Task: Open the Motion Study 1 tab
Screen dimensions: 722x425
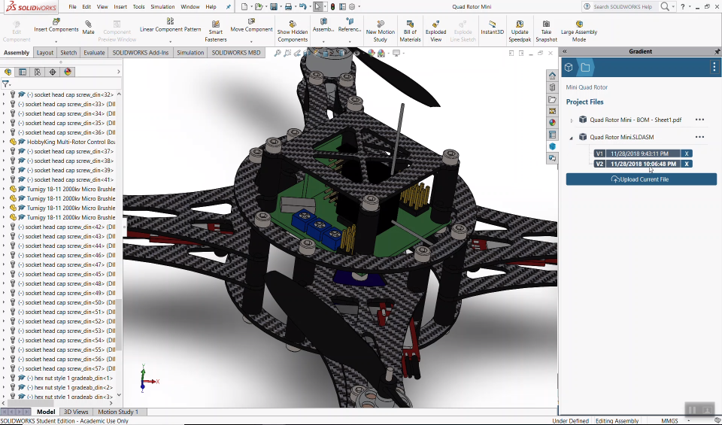Action: pyautogui.click(x=118, y=412)
